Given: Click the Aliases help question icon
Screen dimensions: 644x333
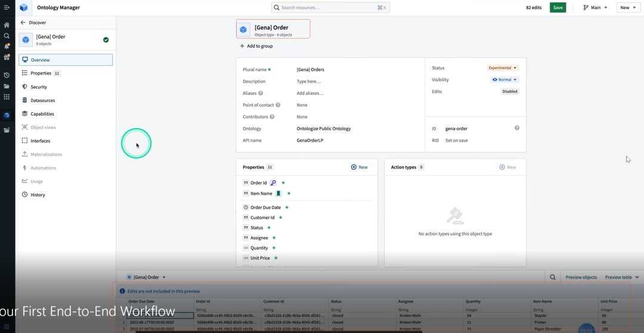Looking at the screenshot, I should 261,93.
